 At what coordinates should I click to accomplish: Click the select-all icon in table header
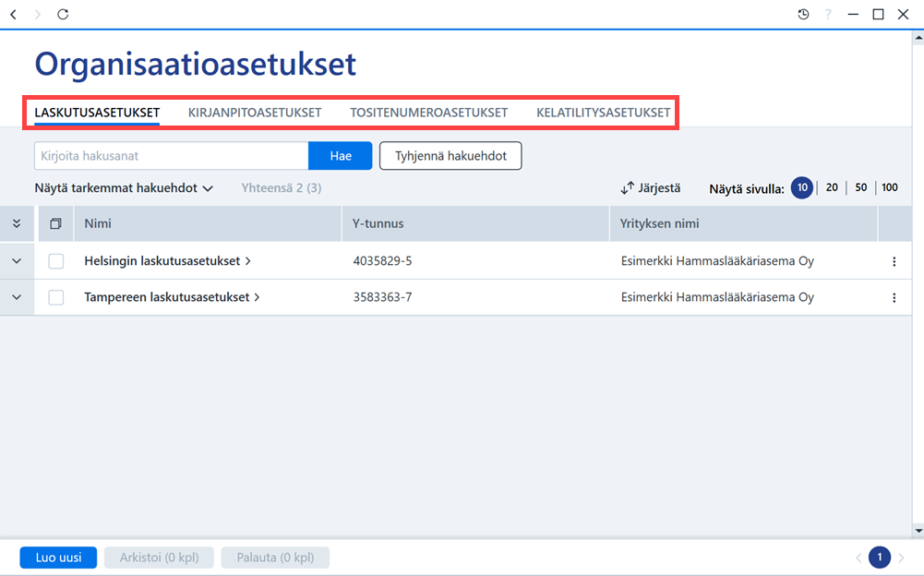click(x=56, y=223)
